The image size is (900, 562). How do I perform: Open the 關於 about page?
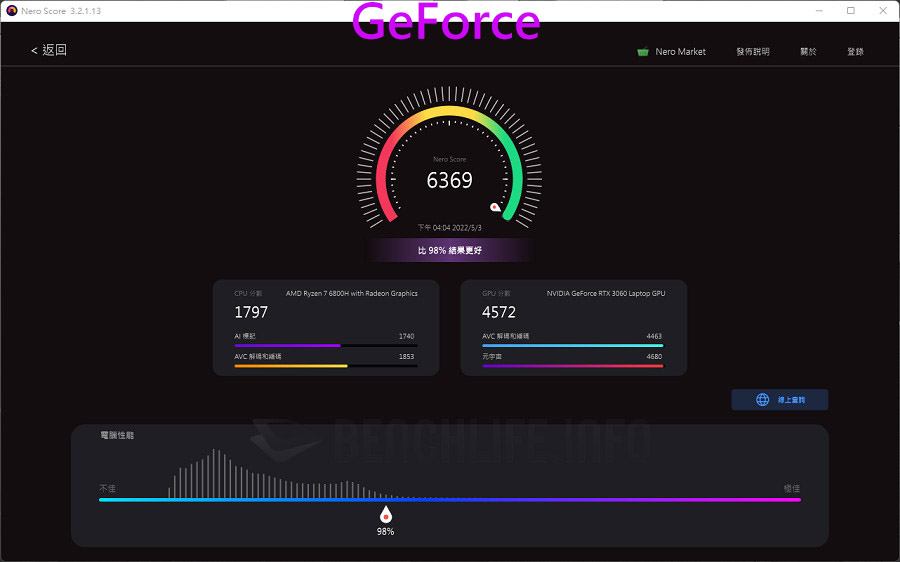tap(808, 52)
